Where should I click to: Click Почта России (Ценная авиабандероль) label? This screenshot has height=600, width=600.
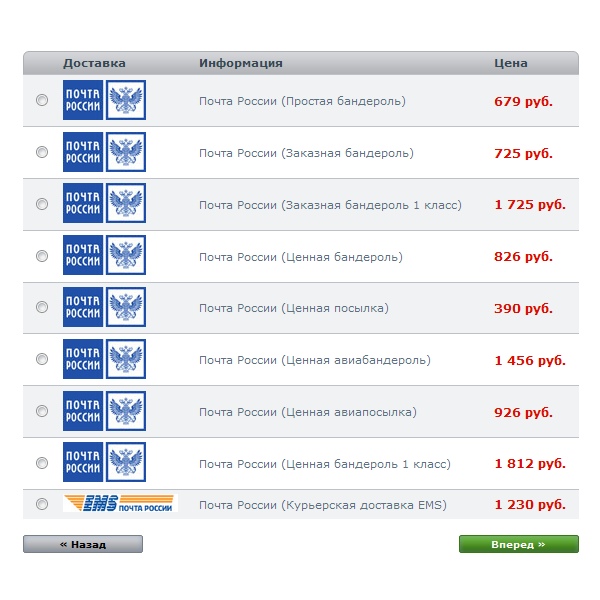[x=315, y=360]
